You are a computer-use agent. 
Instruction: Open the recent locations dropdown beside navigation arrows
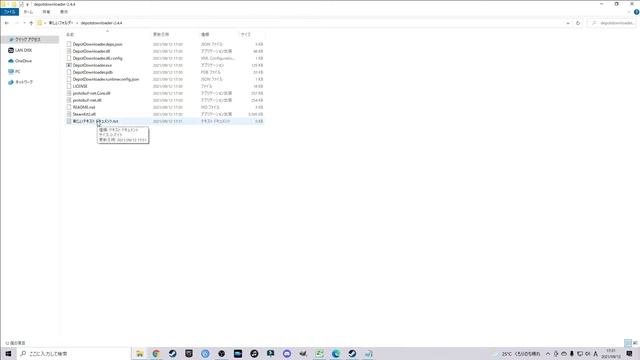pyautogui.click(x=24, y=23)
